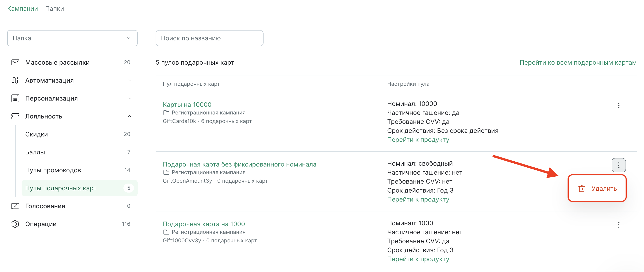Click the Операции gear icon
The width and height of the screenshot is (644, 272).
tap(15, 224)
